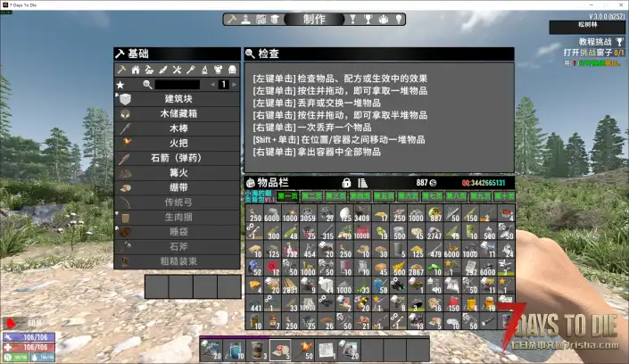Image resolution: width=629 pixels, height=364 pixels.
Task: Select the resources ingots recipe category
Action: click(x=149, y=70)
